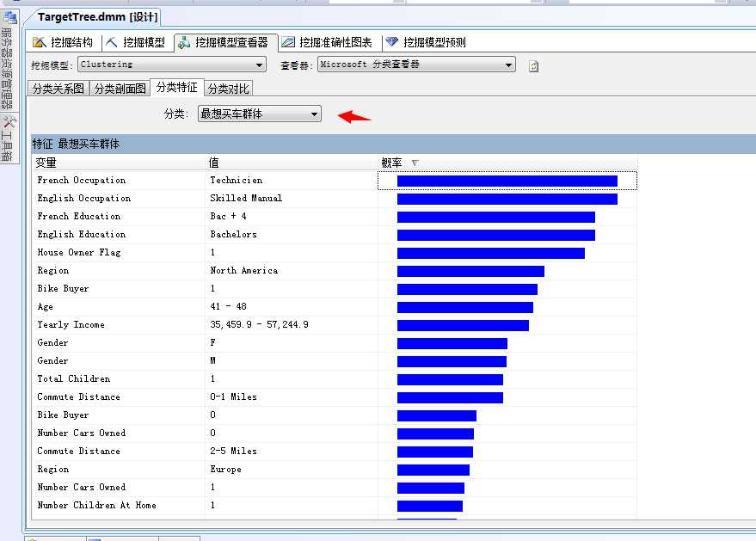
Task: Click the diamond icon of 挖掘模型预测
Action: coord(391,42)
